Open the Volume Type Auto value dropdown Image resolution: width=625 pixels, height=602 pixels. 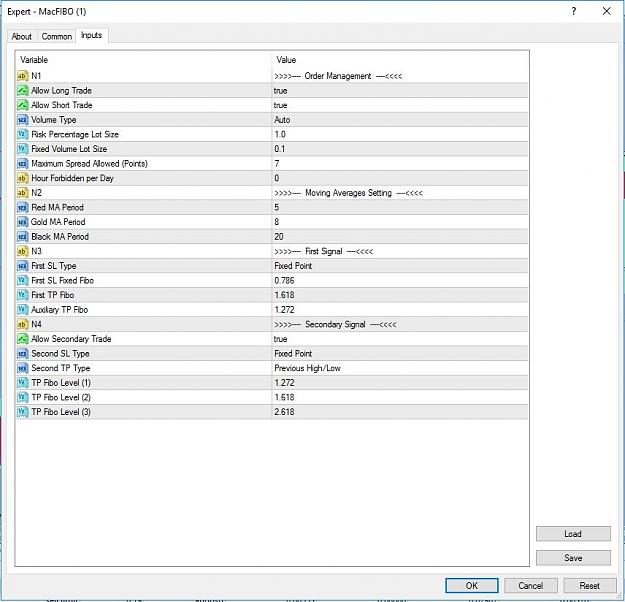click(400, 120)
